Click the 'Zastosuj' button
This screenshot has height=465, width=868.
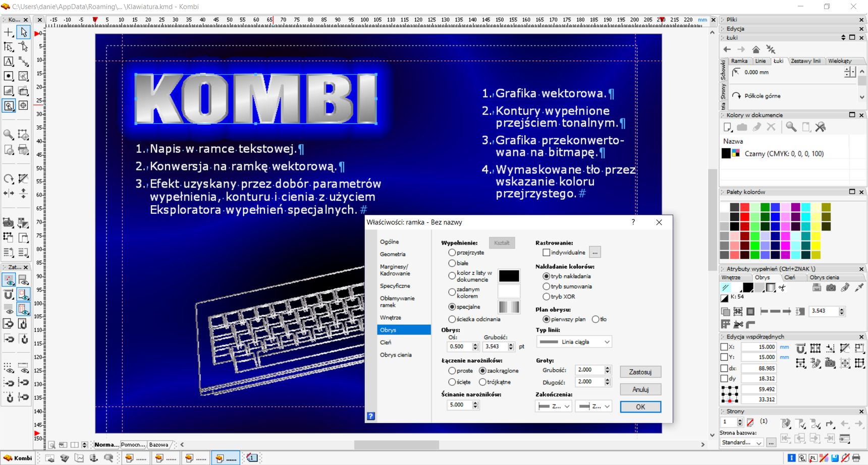point(640,372)
